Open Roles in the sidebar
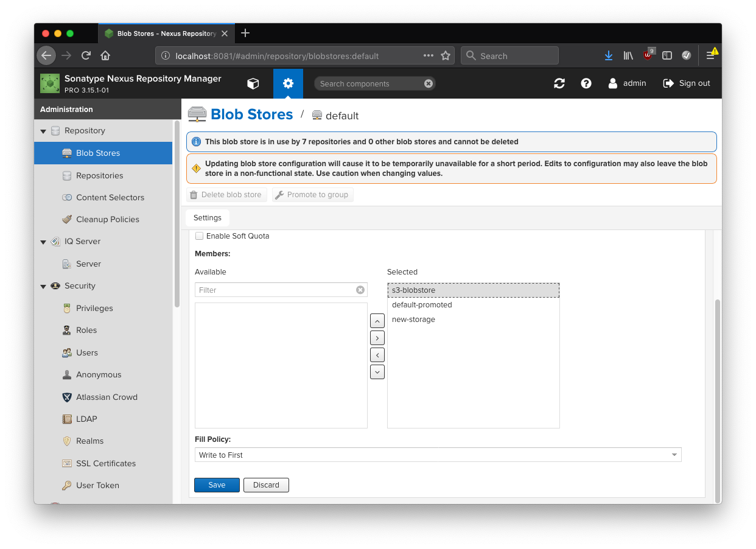 click(x=103, y=330)
